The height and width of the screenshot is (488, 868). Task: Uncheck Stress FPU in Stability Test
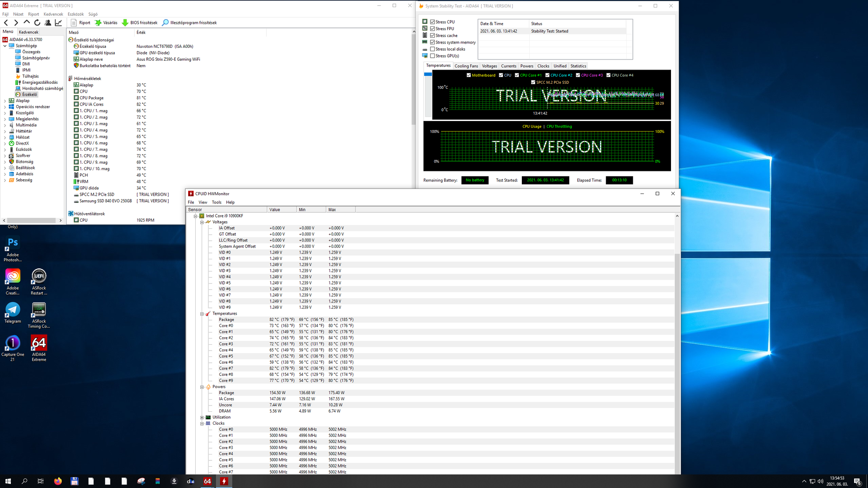click(433, 28)
